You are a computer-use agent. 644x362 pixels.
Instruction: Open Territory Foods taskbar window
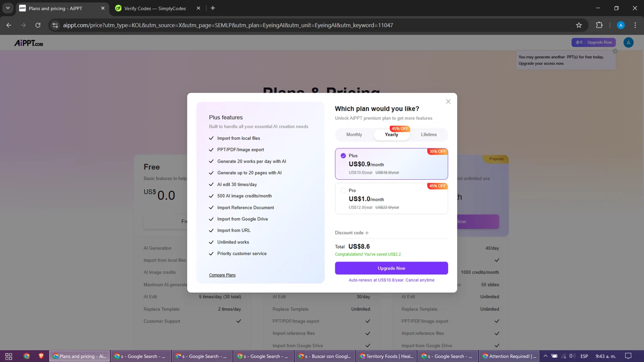pos(386,356)
